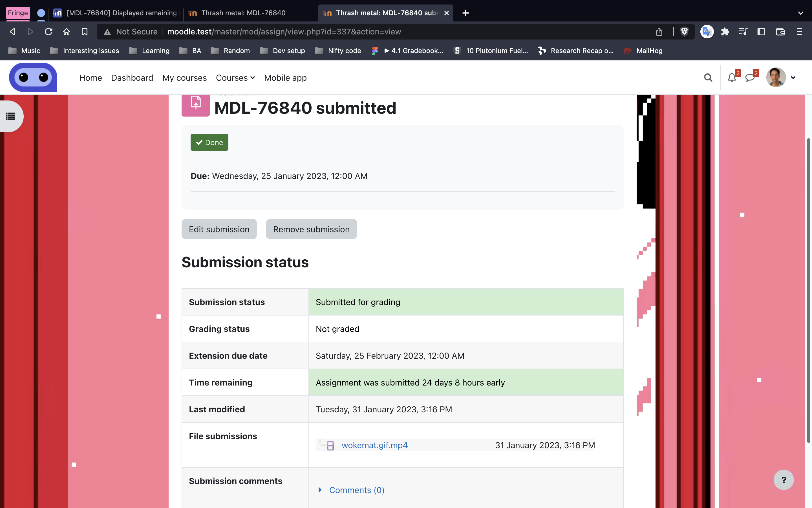The image size is (812, 508).
Task: Open messaging speech bubble
Action: [x=750, y=78]
